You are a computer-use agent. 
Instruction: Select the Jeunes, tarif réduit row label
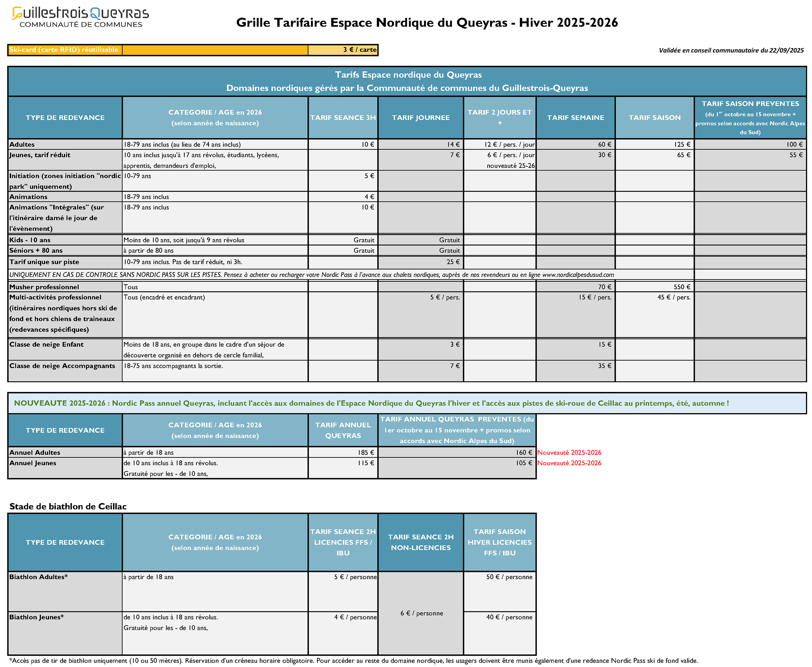point(40,155)
